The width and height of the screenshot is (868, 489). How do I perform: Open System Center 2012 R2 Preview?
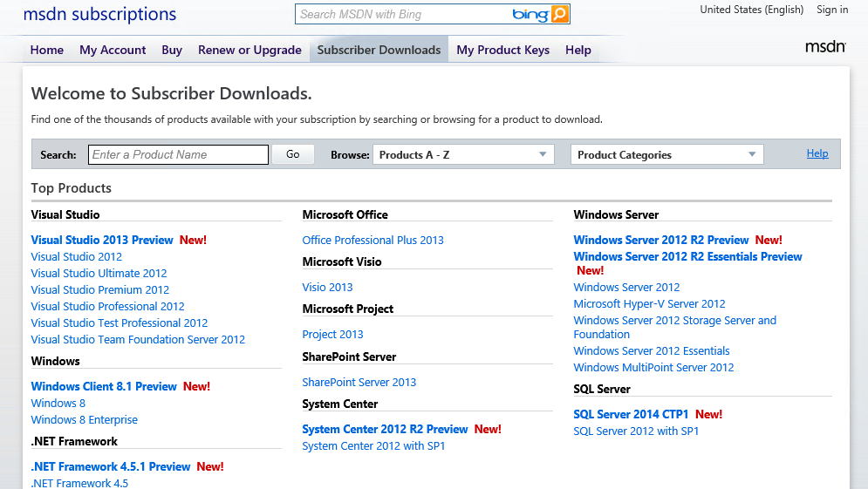click(x=385, y=429)
